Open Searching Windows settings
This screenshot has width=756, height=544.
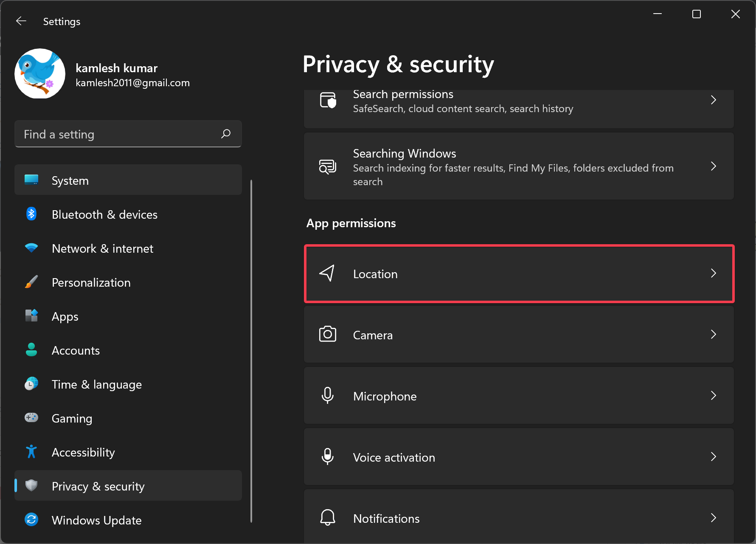pyautogui.click(x=519, y=166)
